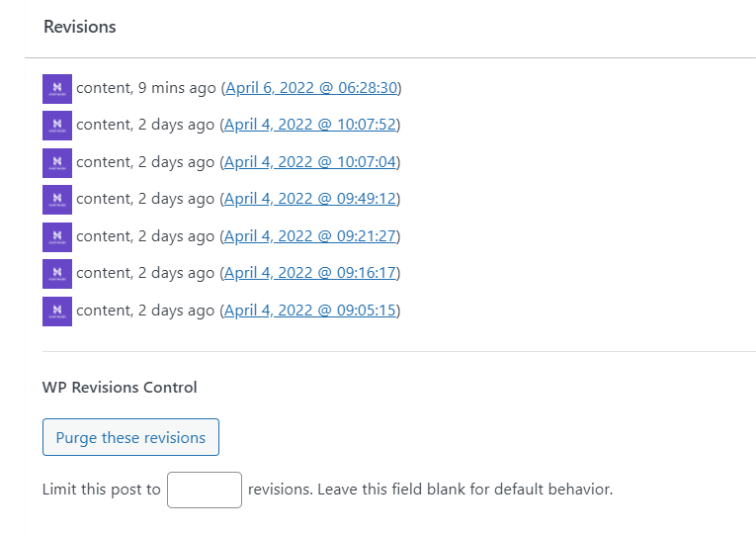Click the WP Revisions Control heading
Viewport: 756px width, 536px height.
pos(120,388)
